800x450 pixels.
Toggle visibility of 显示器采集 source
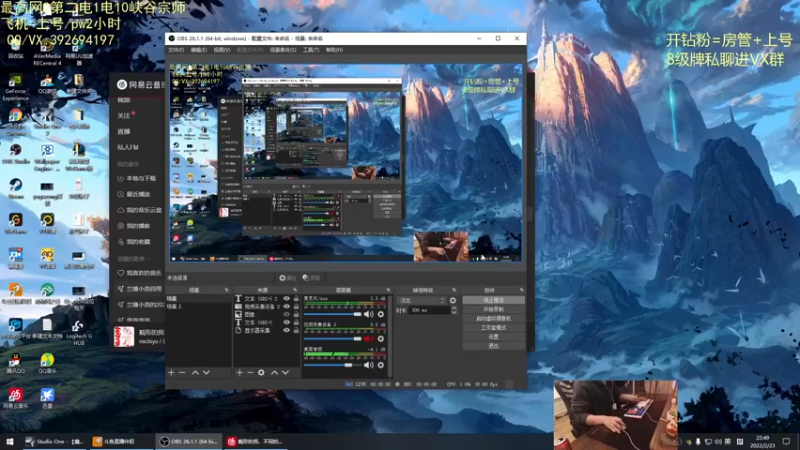coord(286,331)
